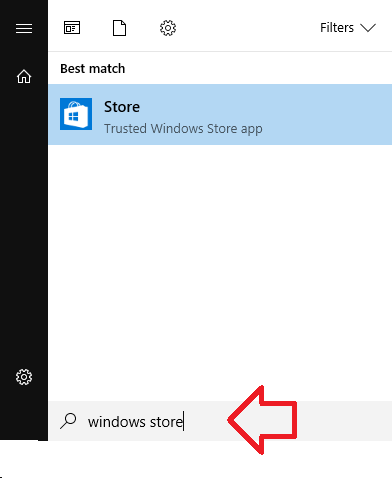Click the 'Trusted Windows Store app' subtitle
The image size is (392, 480).
(x=183, y=129)
